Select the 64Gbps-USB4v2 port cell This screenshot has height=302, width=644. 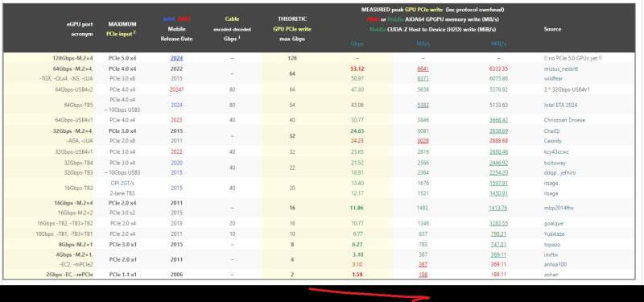coord(74,89)
